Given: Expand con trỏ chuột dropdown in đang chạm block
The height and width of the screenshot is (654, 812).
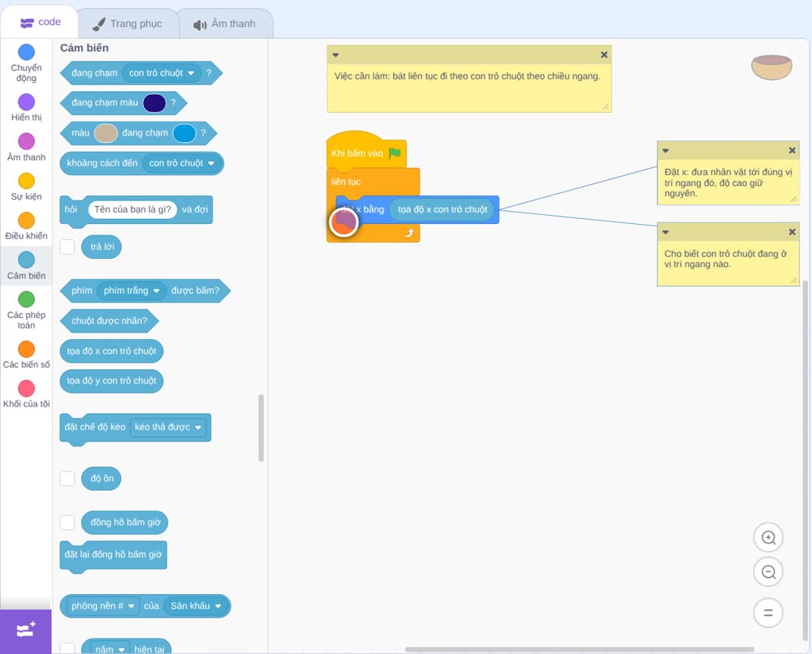Looking at the screenshot, I should pos(162,73).
